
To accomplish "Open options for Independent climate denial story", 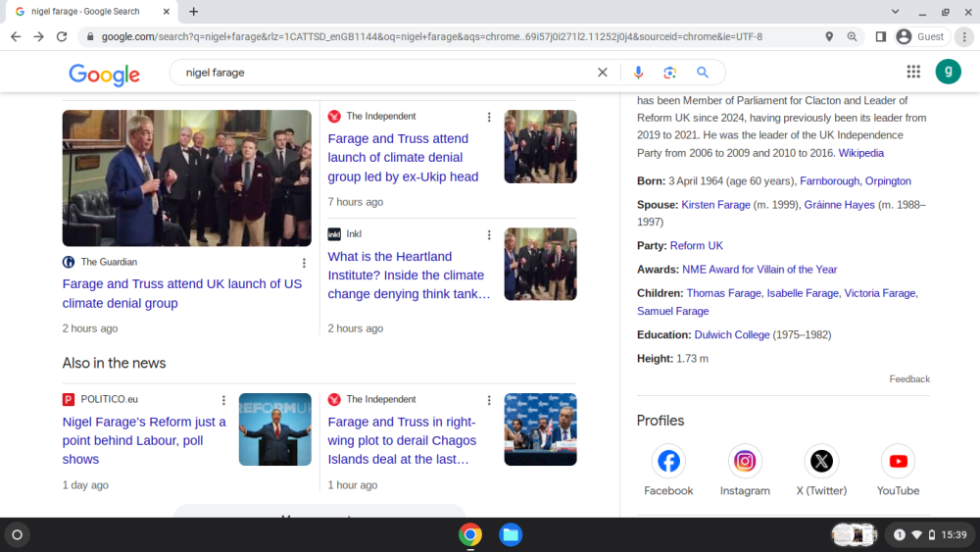I will coord(489,117).
